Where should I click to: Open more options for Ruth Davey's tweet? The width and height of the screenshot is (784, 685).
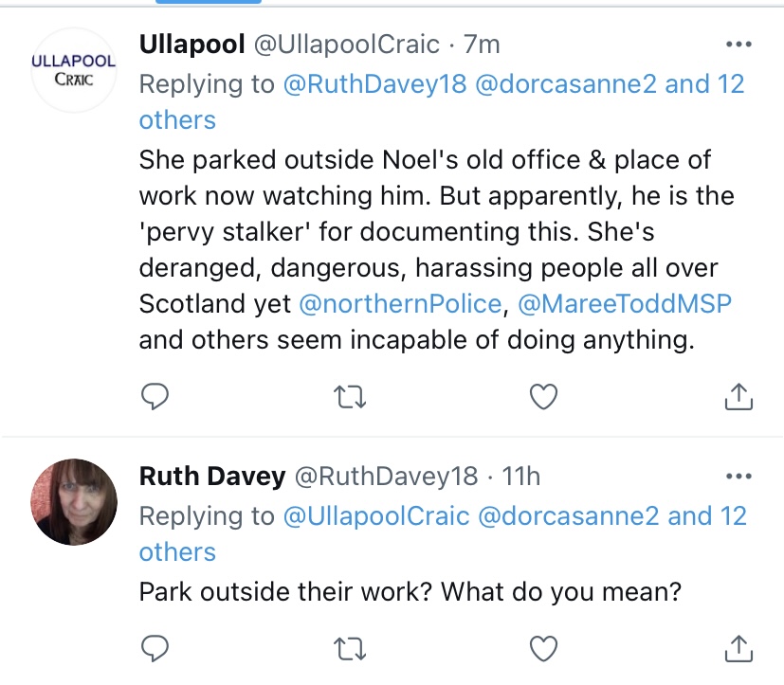738,477
